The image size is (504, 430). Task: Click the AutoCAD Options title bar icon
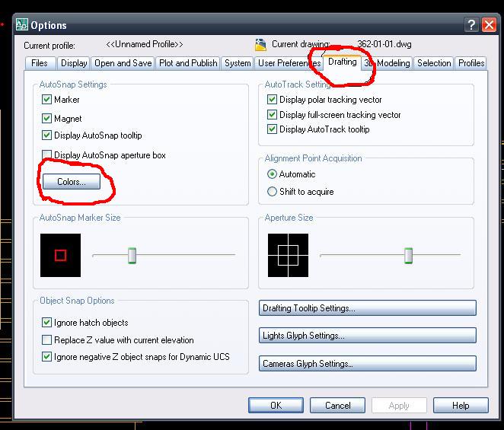22,25
